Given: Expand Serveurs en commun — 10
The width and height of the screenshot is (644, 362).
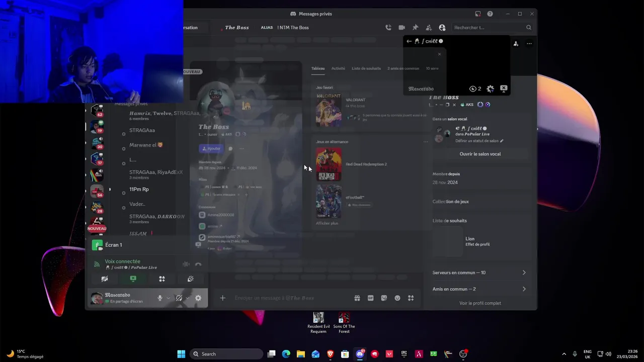Looking at the screenshot, I should (x=480, y=273).
